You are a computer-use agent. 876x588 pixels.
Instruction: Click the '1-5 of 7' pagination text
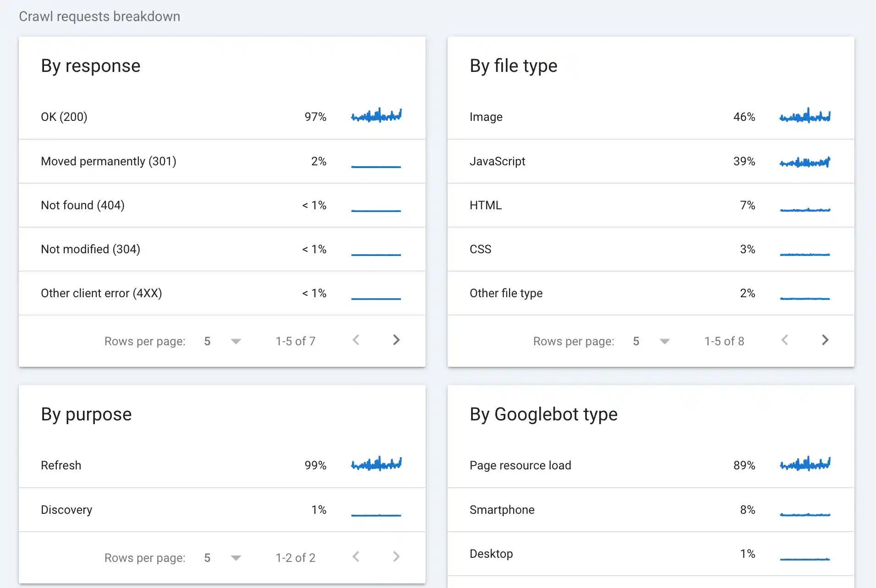tap(296, 341)
